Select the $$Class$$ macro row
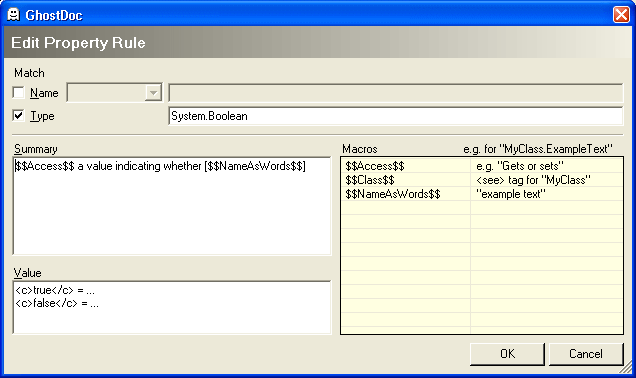636x378 pixels. tap(481, 180)
